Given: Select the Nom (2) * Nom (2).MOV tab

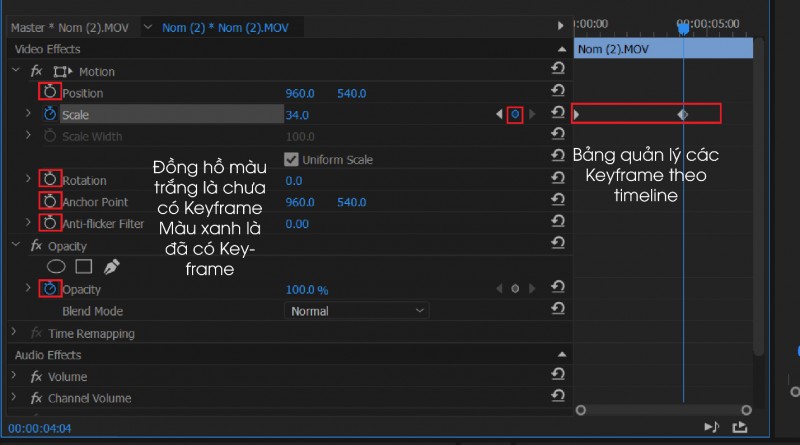Looking at the screenshot, I should (x=225, y=28).
